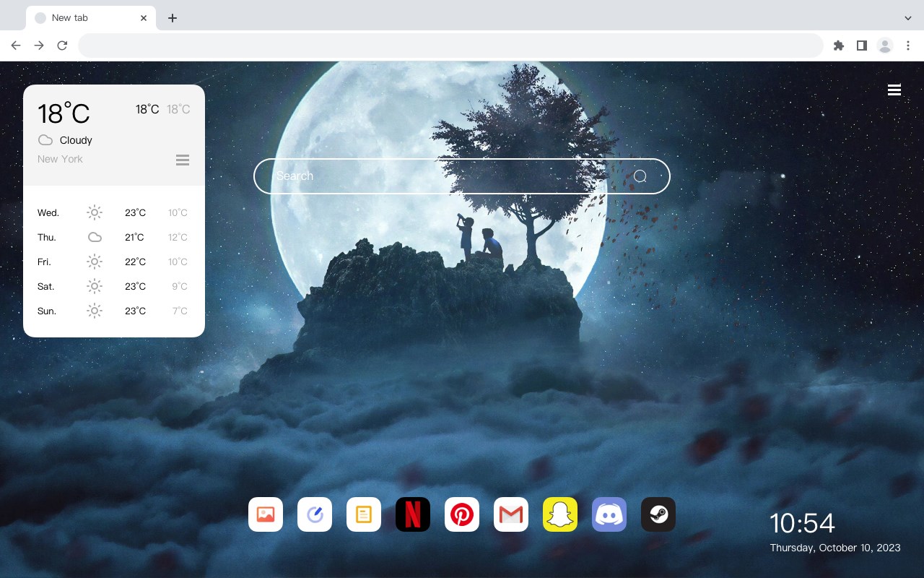
Task: Click Thursday's 21°C high temperature
Action: click(x=134, y=237)
